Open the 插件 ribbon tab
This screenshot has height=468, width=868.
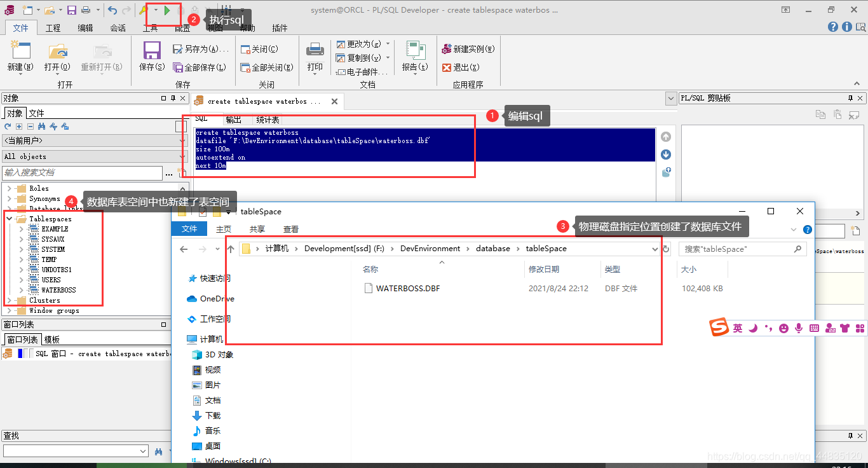280,28
